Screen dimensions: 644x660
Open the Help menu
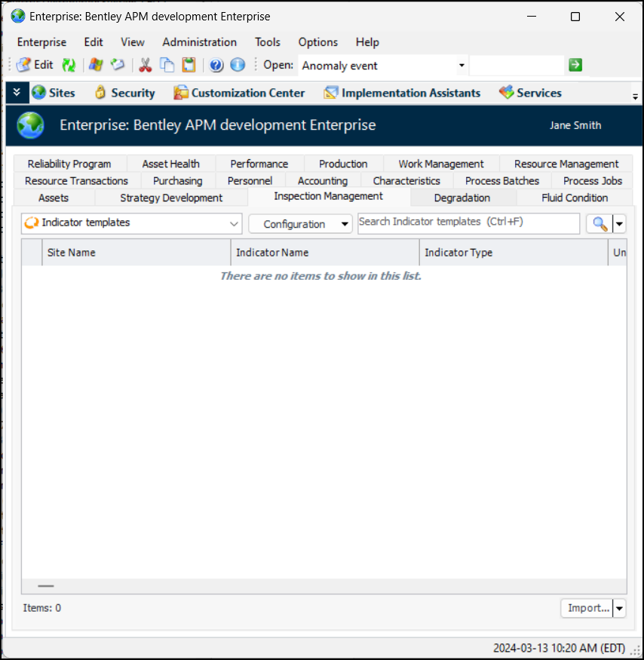click(x=367, y=42)
